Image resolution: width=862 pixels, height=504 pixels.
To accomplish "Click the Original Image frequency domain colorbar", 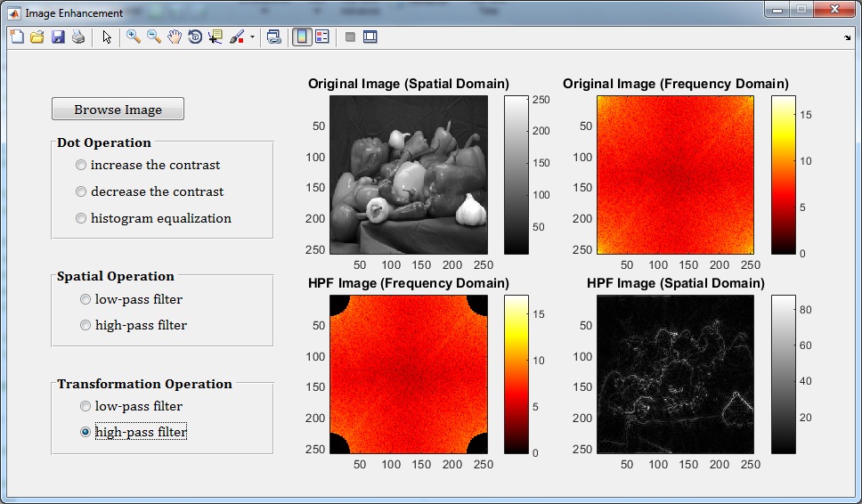I will point(783,174).
